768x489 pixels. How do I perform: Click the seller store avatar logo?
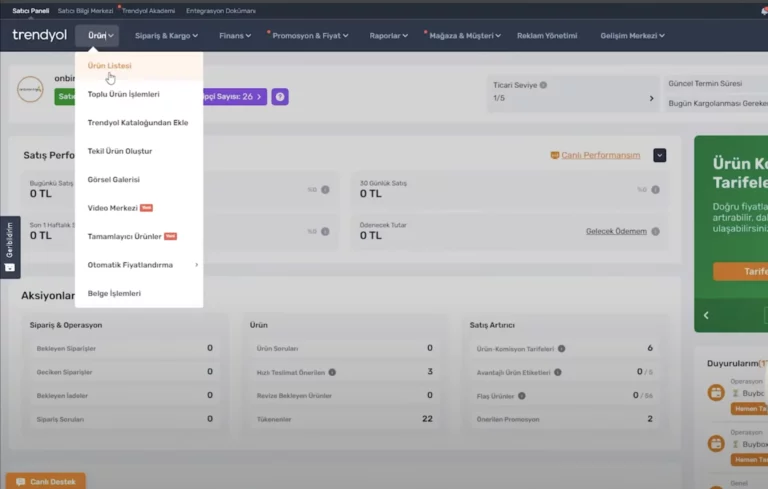click(30, 91)
